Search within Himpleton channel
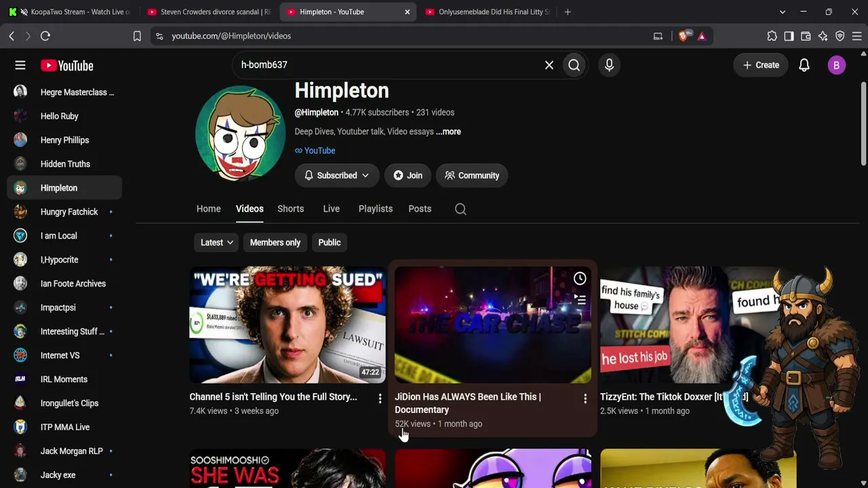This screenshot has width=868, height=488. [460, 209]
